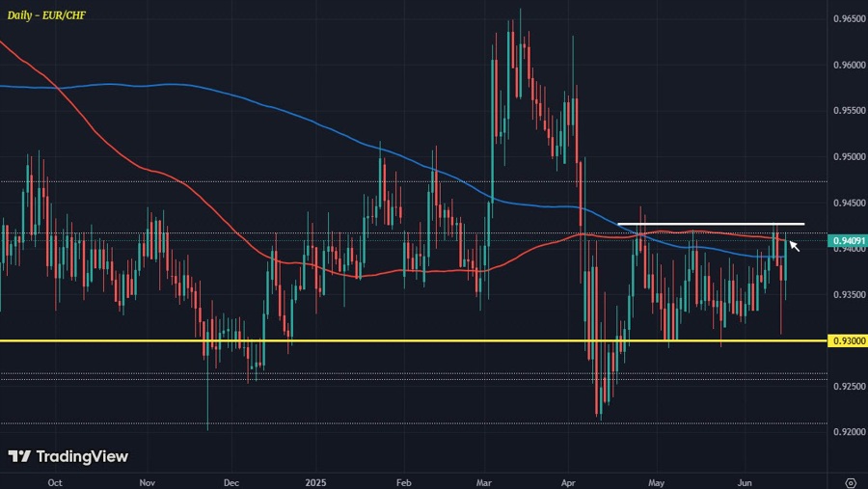Click the Oct label on time axis

coord(55,481)
